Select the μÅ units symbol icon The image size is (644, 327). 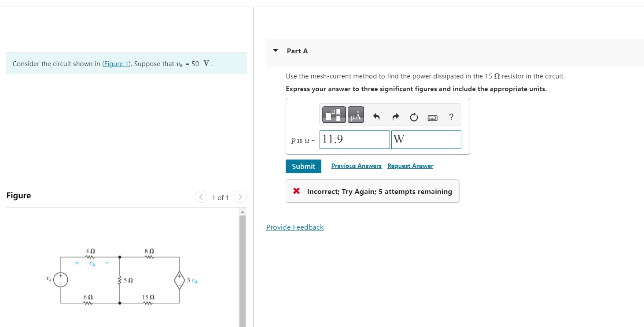pos(356,115)
